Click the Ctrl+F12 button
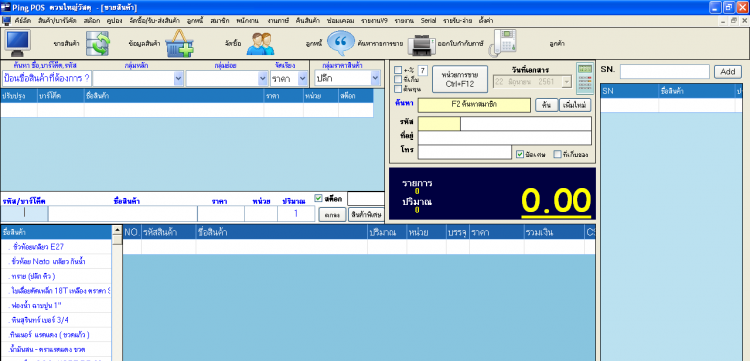The image size is (750, 361). (x=460, y=79)
